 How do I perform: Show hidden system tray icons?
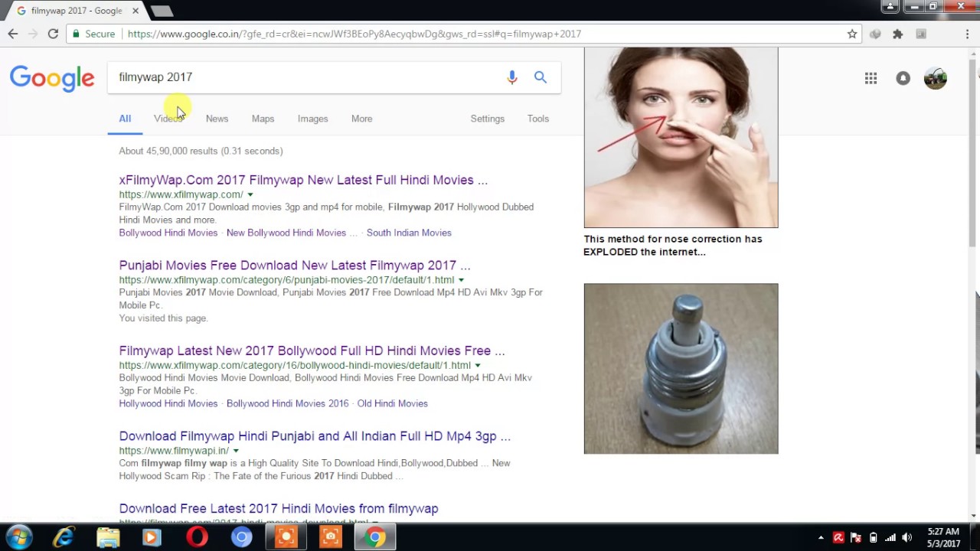[x=821, y=537]
